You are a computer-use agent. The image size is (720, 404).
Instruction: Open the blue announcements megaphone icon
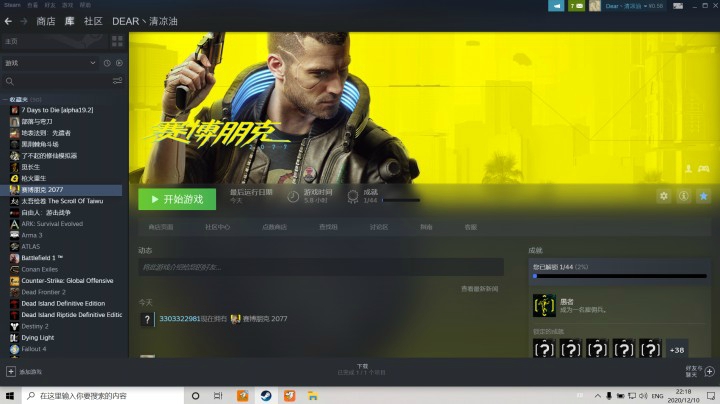pyautogui.click(x=556, y=6)
